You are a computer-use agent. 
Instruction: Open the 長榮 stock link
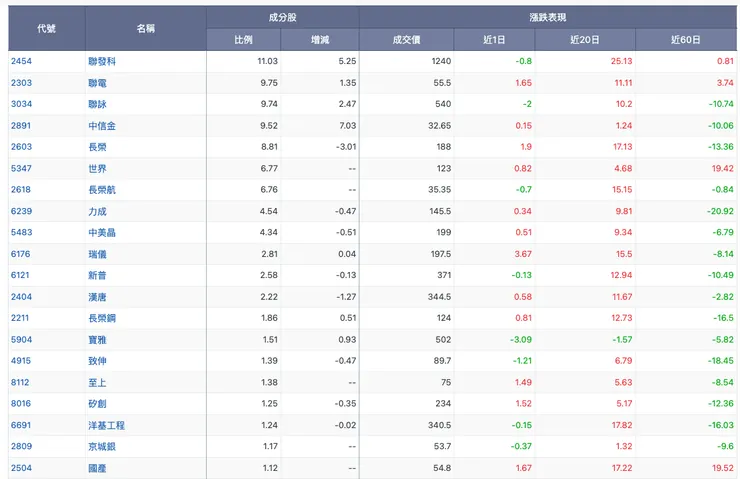97,147
